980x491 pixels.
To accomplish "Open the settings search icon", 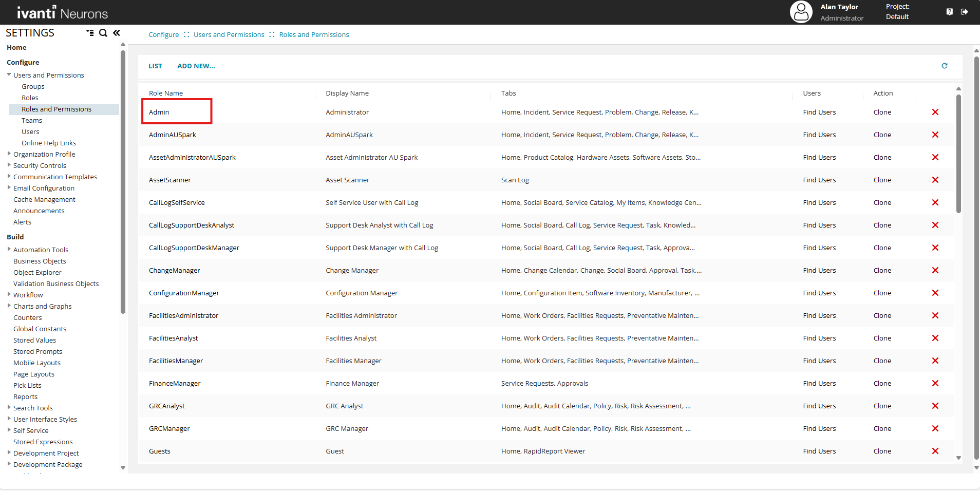I will click(103, 33).
